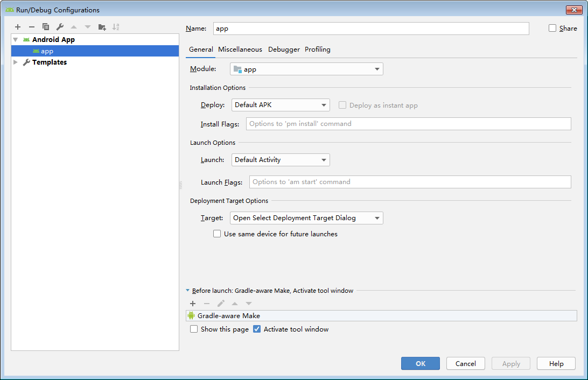The image size is (588, 380).
Task: Click the Install Flags input field
Action: 408,124
